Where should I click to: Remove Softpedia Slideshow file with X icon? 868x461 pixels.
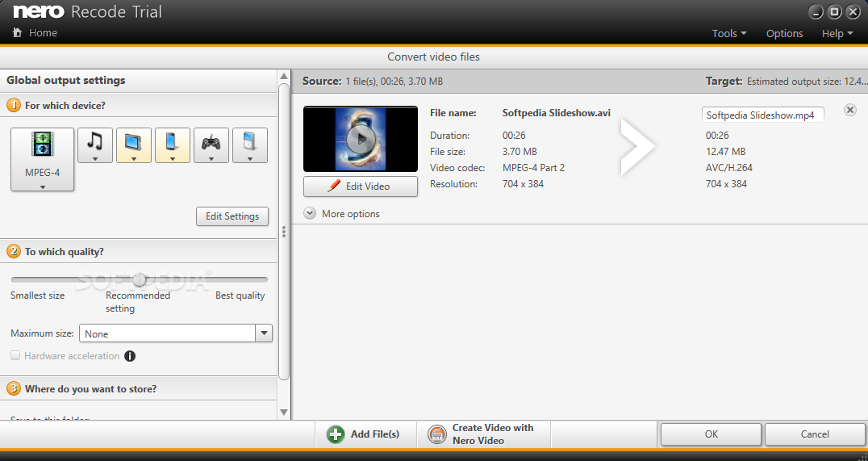pos(850,110)
